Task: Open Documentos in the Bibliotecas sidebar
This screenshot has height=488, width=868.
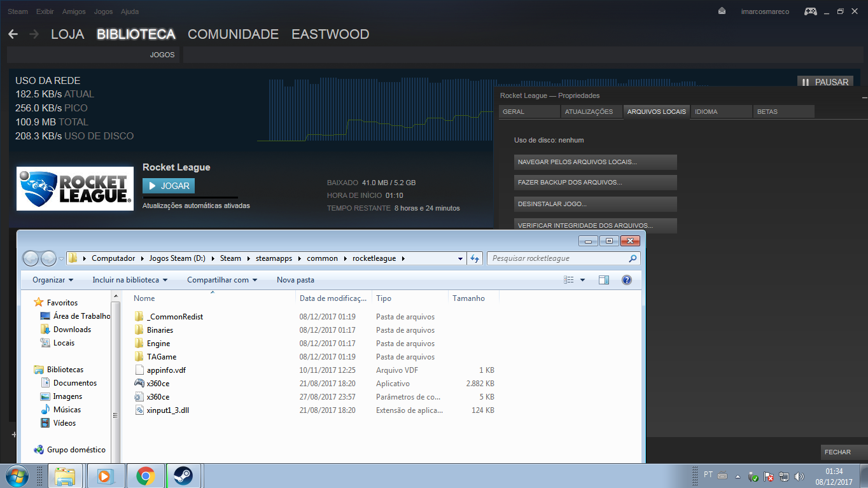Action: pos(75,383)
